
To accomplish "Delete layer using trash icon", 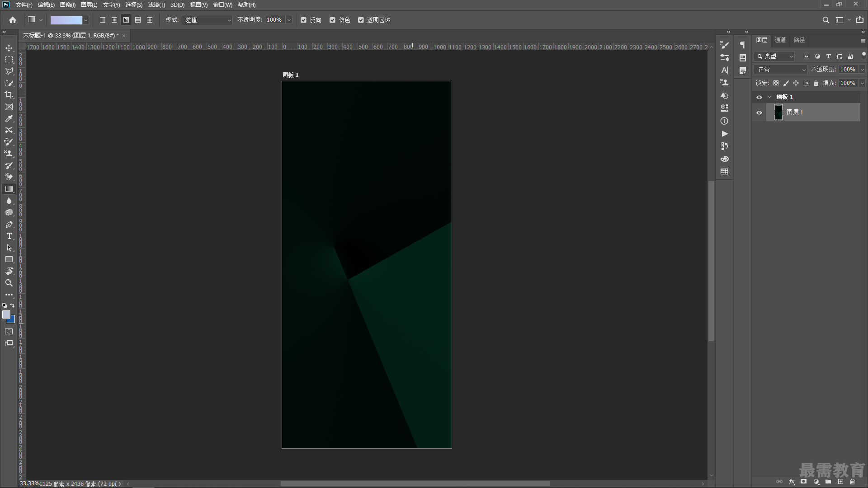I will (x=852, y=482).
